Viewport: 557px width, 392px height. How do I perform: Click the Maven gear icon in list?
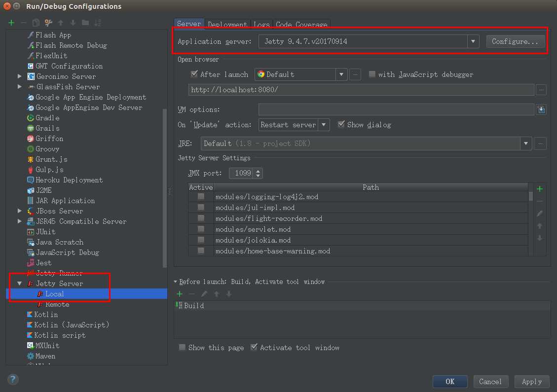pos(31,356)
